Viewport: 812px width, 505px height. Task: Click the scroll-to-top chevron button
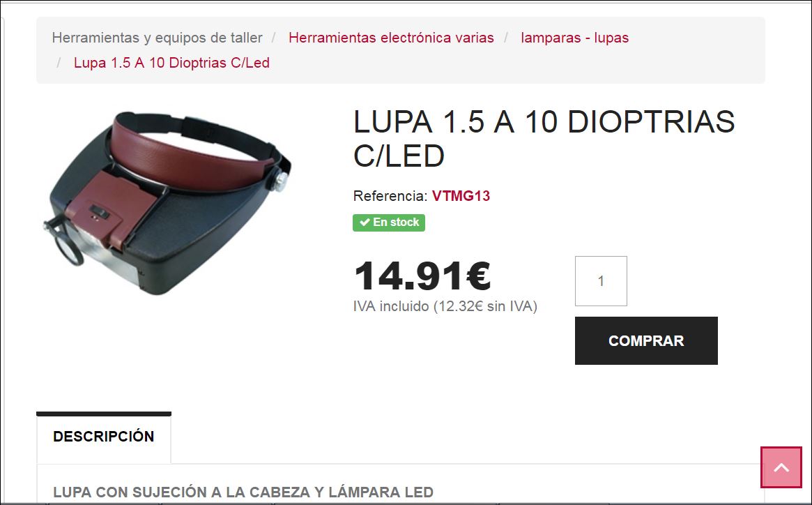pos(781,467)
